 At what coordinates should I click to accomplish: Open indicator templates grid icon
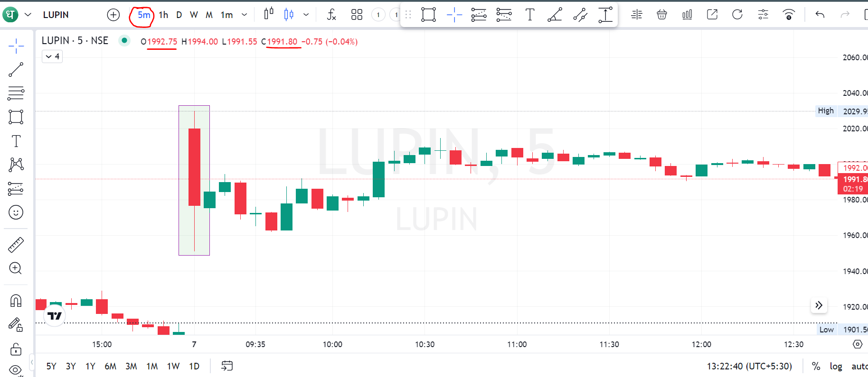coord(357,15)
